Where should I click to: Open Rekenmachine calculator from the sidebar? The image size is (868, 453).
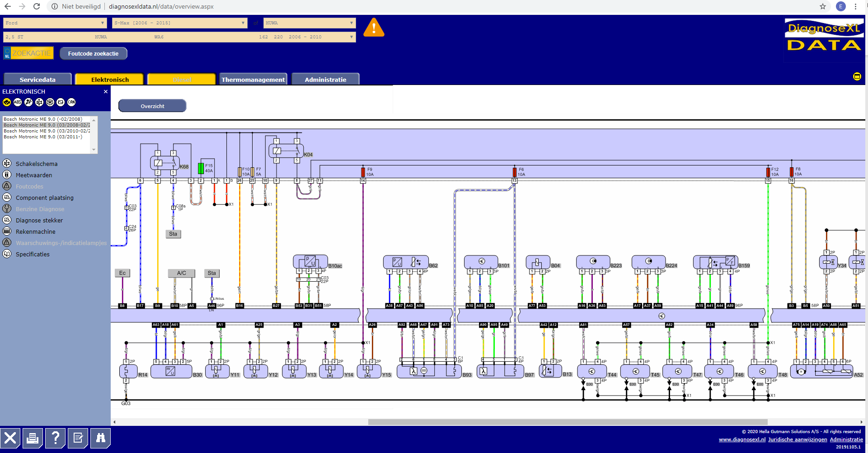[x=35, y=231]
